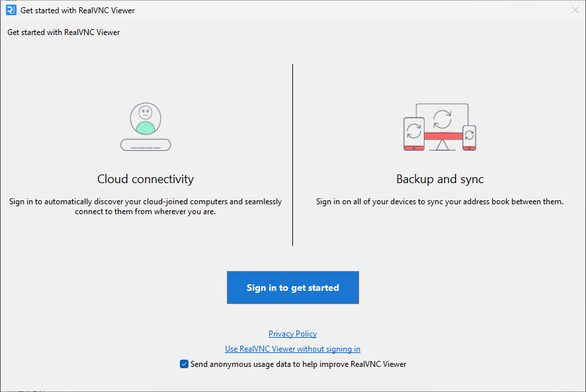
Task: Click the 'Cloud connectivity' heading
Action: pos(146,179)
